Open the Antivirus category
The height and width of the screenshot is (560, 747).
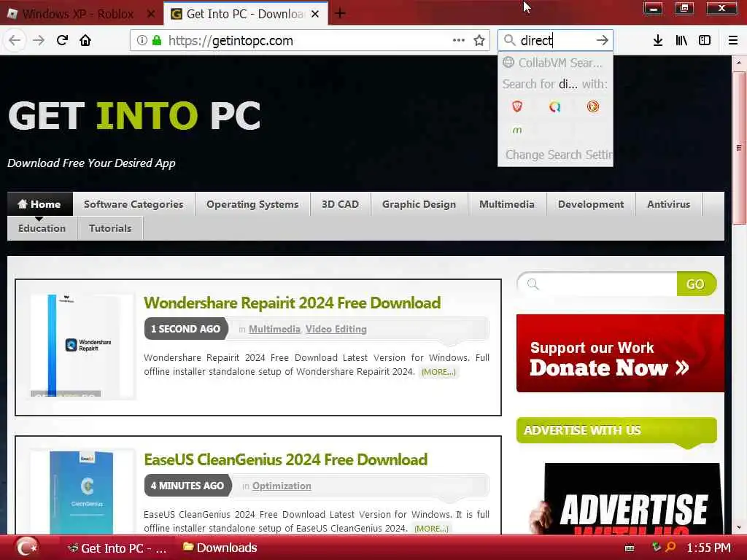click(x=668, y=204)
